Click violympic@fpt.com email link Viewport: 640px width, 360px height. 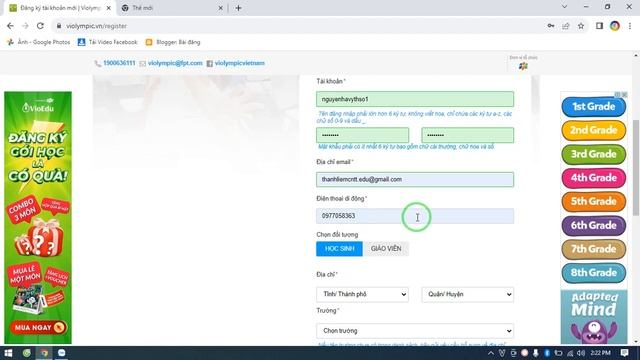[x=175, y=63]
